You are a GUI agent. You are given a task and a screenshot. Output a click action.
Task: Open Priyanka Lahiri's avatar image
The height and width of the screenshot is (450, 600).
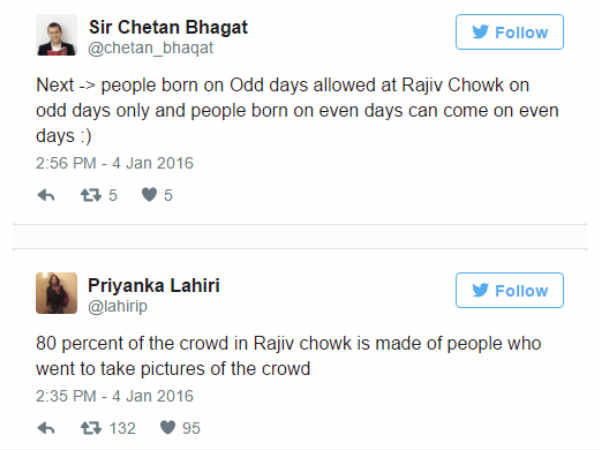click(57, 293)
